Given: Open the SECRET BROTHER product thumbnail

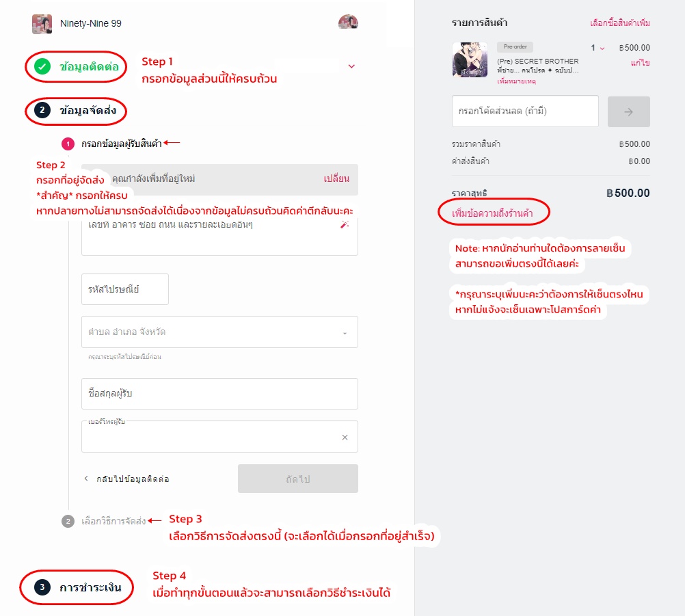Looking at the screenshot, I should tap(470, 60).
